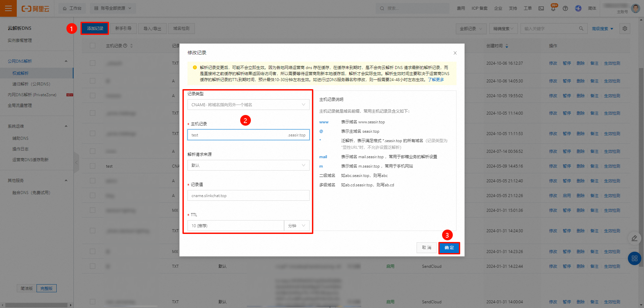The width and height of the screenshot is (644, 308).
Task: Click the help question mark icon in header
Action: pyautogui.click(x=565, y=8)
